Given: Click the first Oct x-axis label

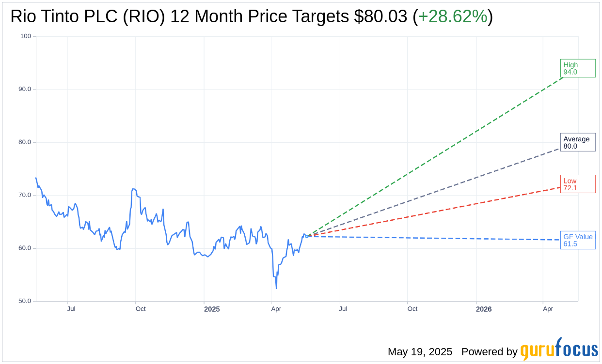Looking at the screenshot, I should coord(141,309).
